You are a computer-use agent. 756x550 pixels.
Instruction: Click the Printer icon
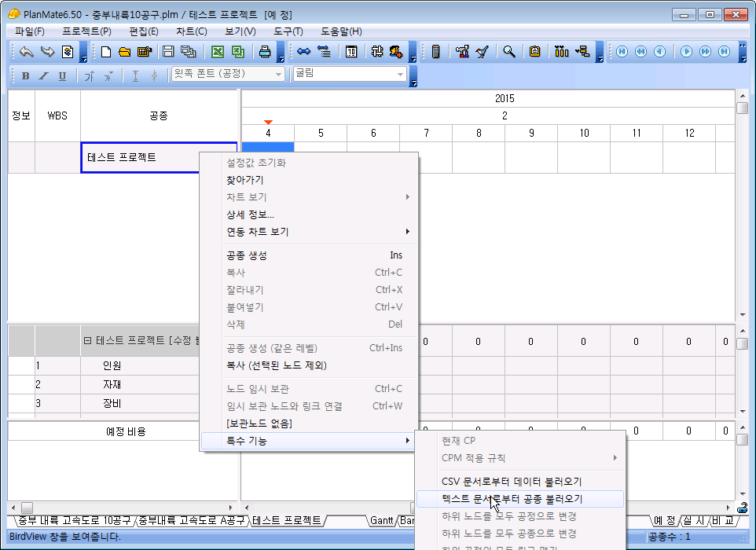point(266,52)
